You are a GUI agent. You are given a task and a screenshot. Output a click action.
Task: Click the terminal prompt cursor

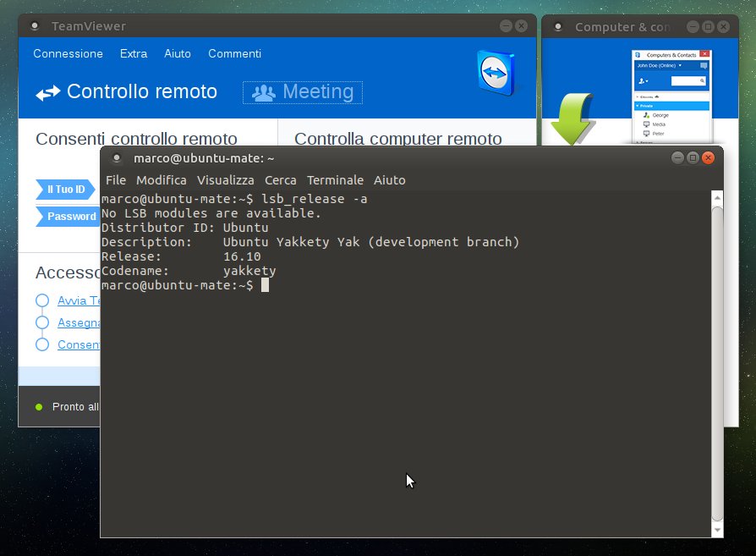(265, 285)
